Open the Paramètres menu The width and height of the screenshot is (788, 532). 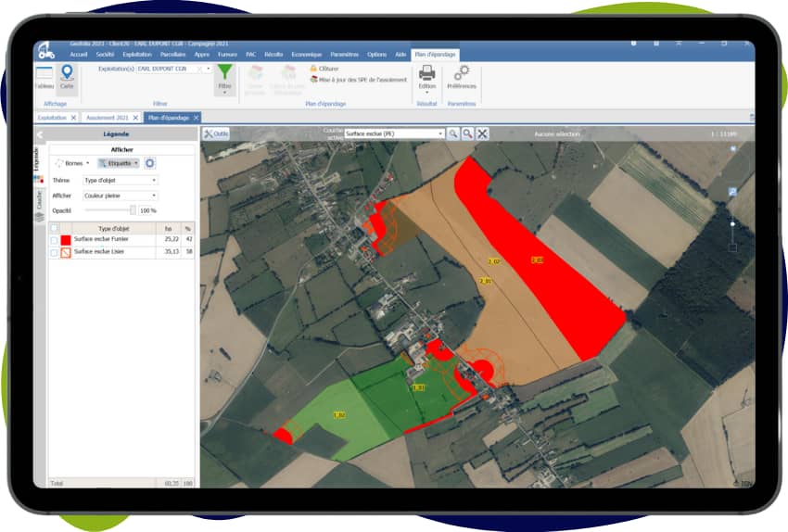click(x=345, y=55)
